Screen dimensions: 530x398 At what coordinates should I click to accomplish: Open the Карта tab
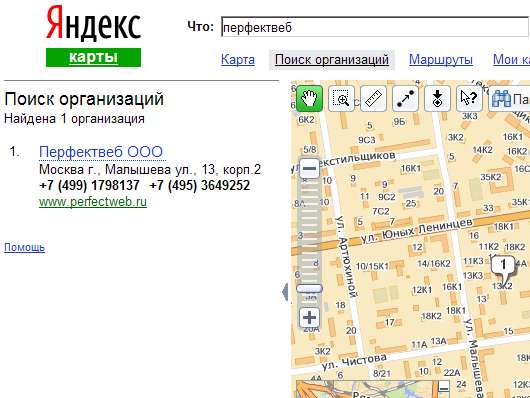tap(238, 60)
